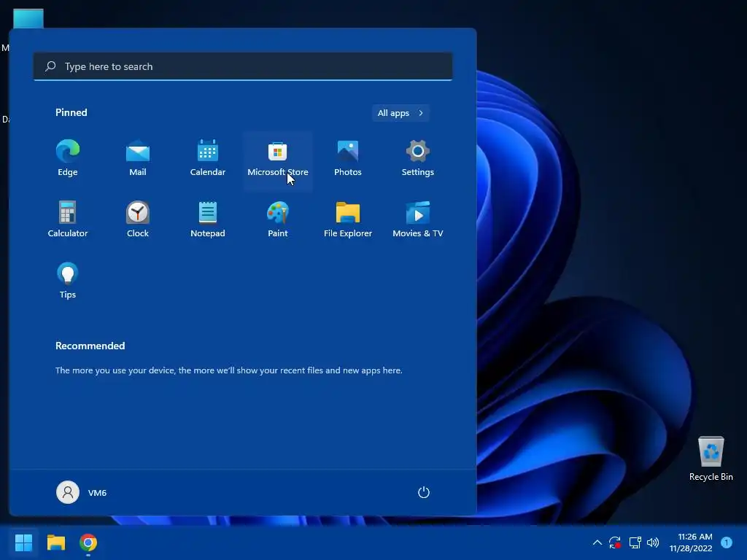The height and width of the screenshot is (560, 747).
Task: Click the sync update tray icon
Action: (x=615, y=542)
